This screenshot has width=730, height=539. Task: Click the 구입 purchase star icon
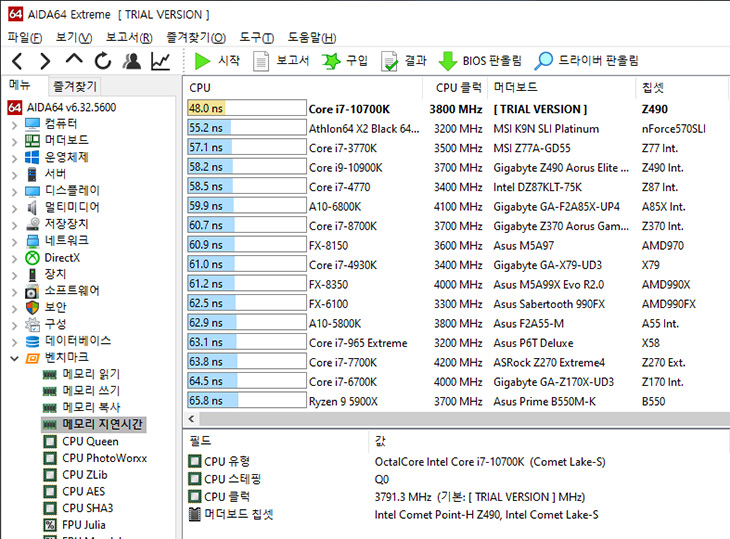[x=331, y=61]
